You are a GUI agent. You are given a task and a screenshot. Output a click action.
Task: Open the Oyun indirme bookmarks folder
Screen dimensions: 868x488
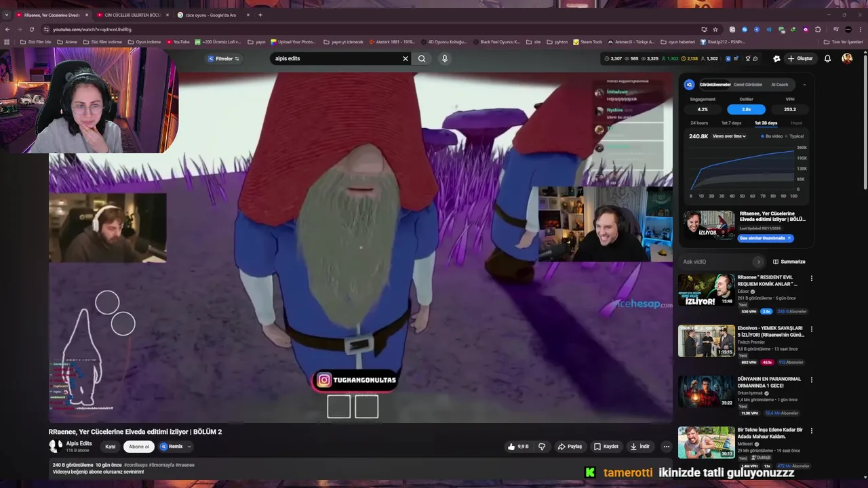click(x=144, y=42)
